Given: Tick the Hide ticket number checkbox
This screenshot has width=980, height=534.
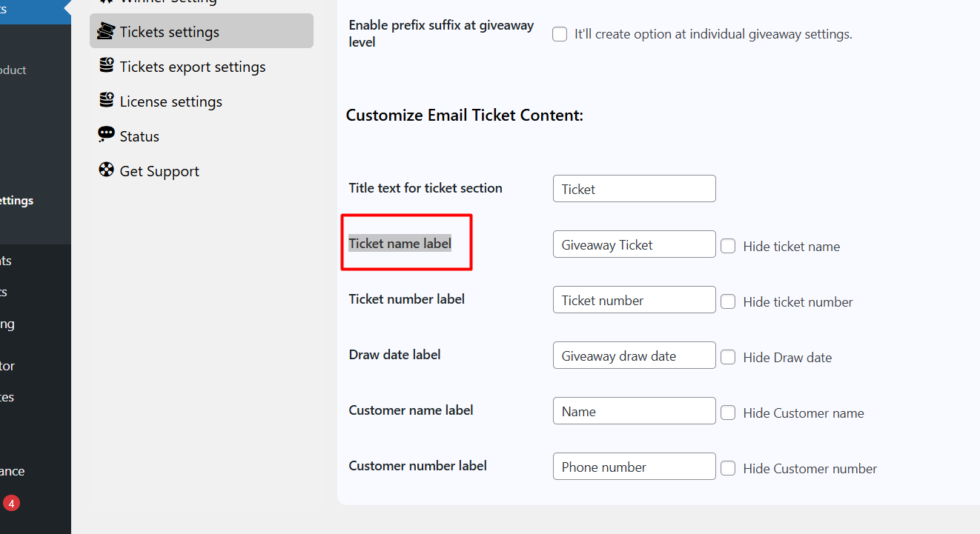Looking at the screenshot, I should tap(728, 301).
